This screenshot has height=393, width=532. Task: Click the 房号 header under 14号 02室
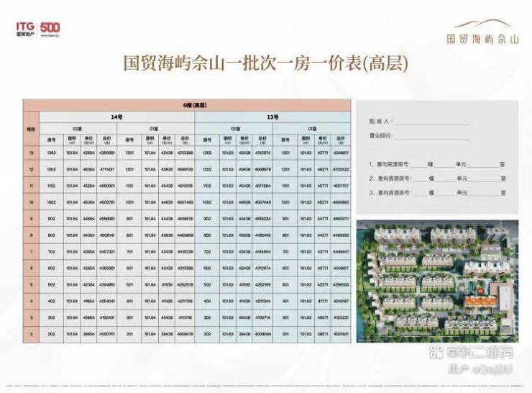52,140
